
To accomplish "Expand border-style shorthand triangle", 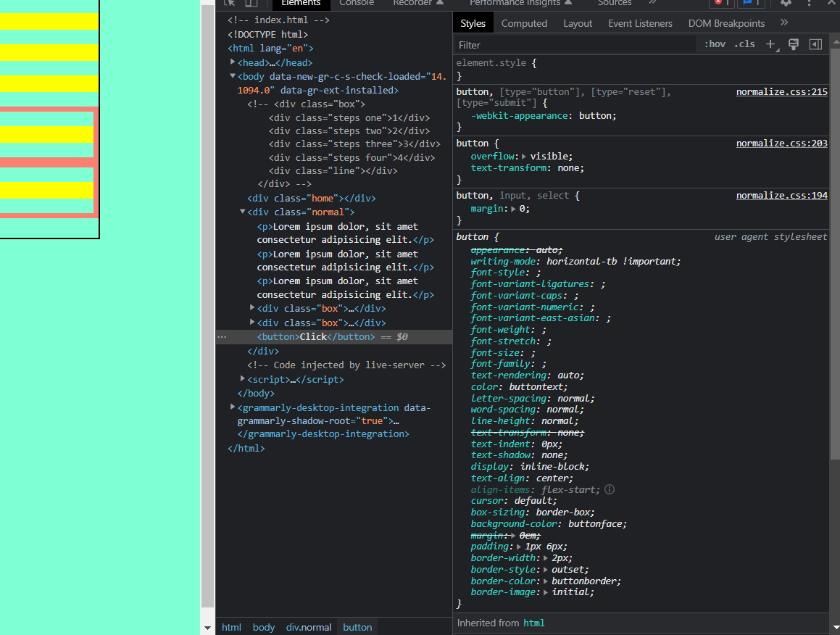I will point(546,570).
